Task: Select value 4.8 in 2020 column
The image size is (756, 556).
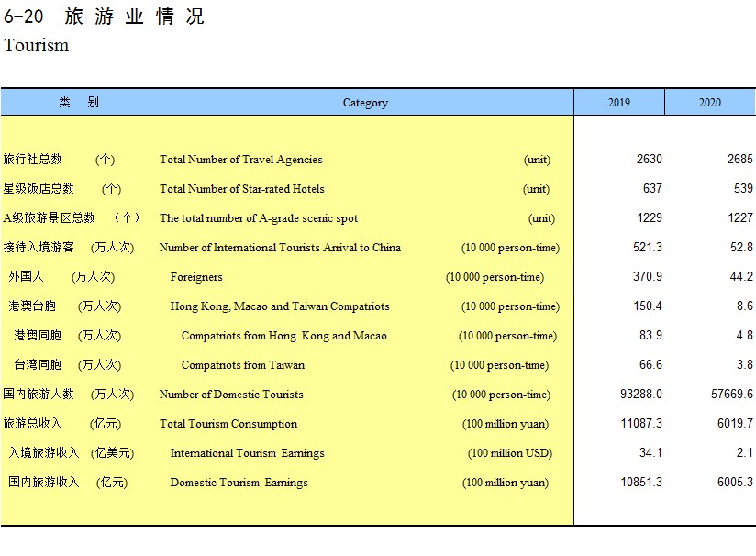Action: [x=745, y=335]
